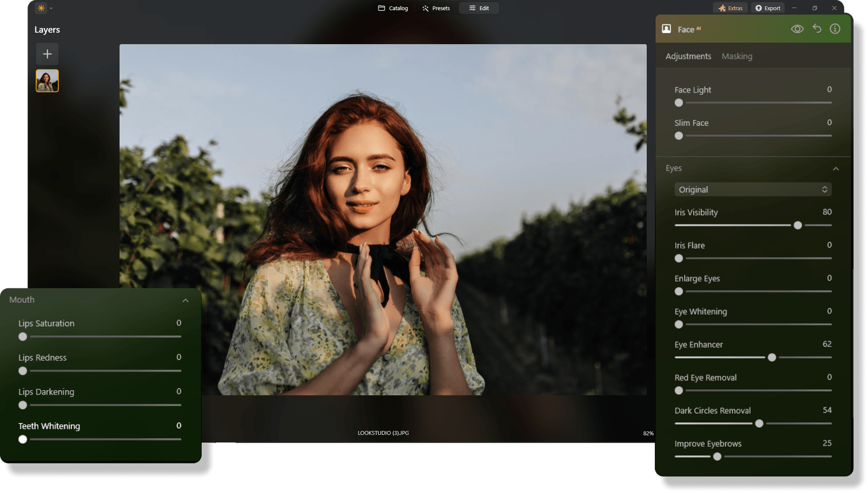Click the Extras icon

point(722,8)
